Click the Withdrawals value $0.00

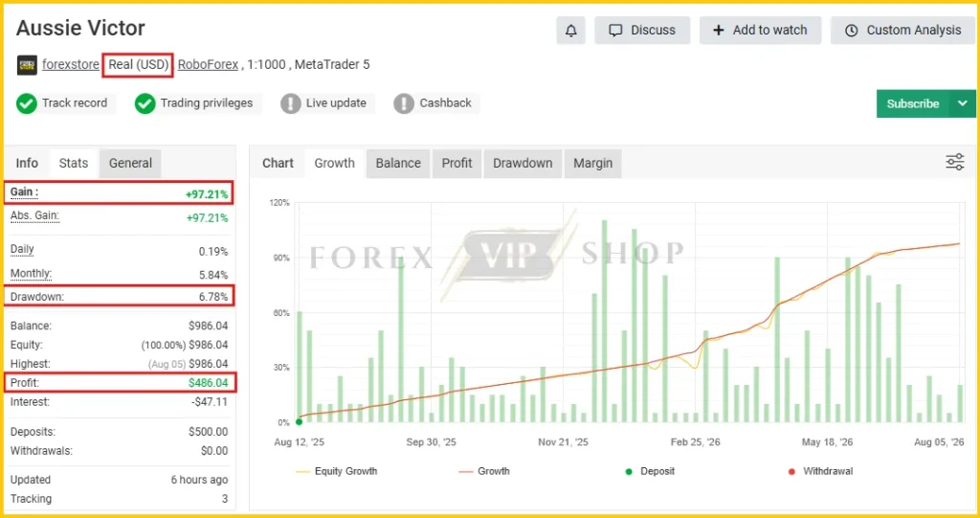(214, 450)
